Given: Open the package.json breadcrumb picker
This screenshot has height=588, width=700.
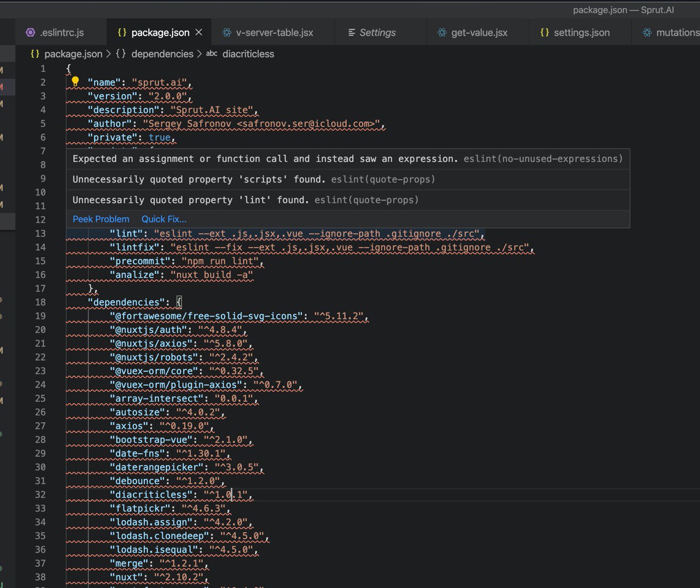Looking at the screenshot, I should 73,54.
